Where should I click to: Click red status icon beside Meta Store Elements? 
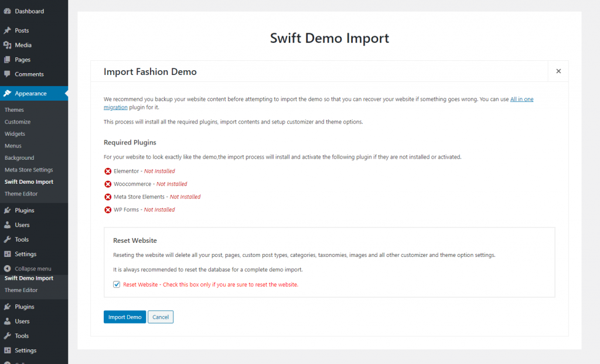tap(108, 197)
